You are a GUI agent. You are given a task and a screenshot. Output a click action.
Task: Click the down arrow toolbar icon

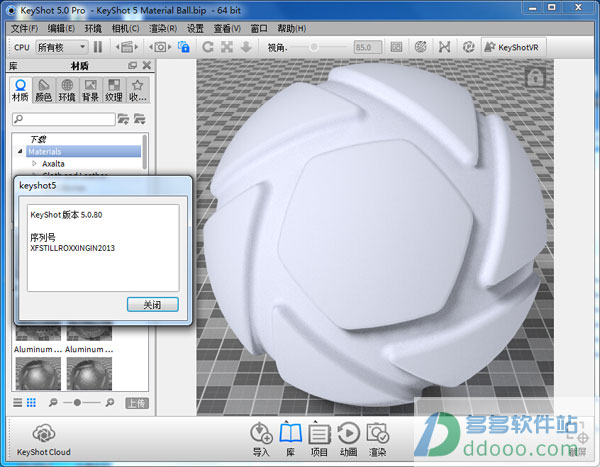pos(246,47)
